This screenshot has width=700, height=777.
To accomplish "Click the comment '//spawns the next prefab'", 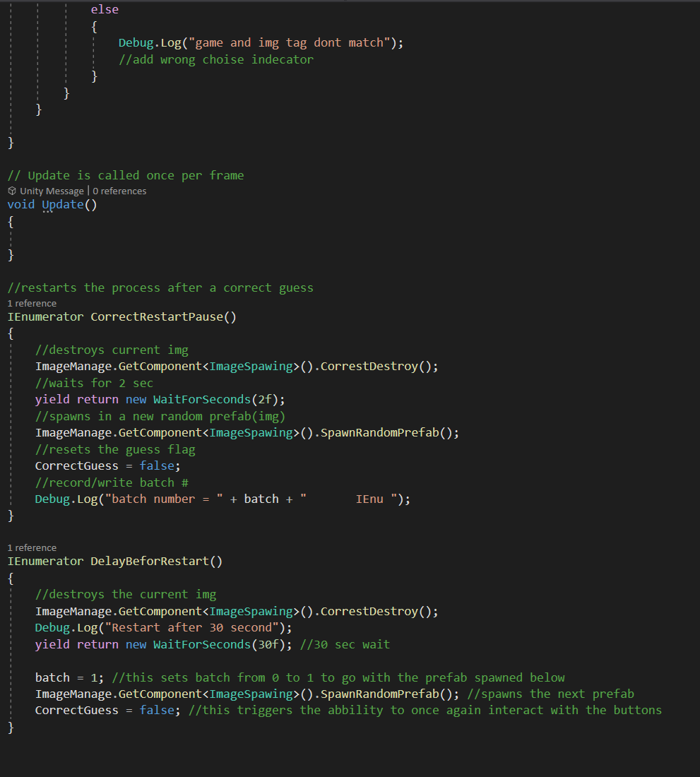I will pos(551,694).
